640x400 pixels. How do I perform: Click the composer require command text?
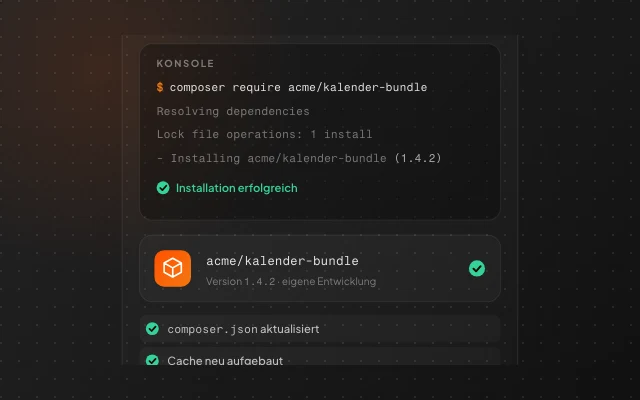(x=298, y=87)
